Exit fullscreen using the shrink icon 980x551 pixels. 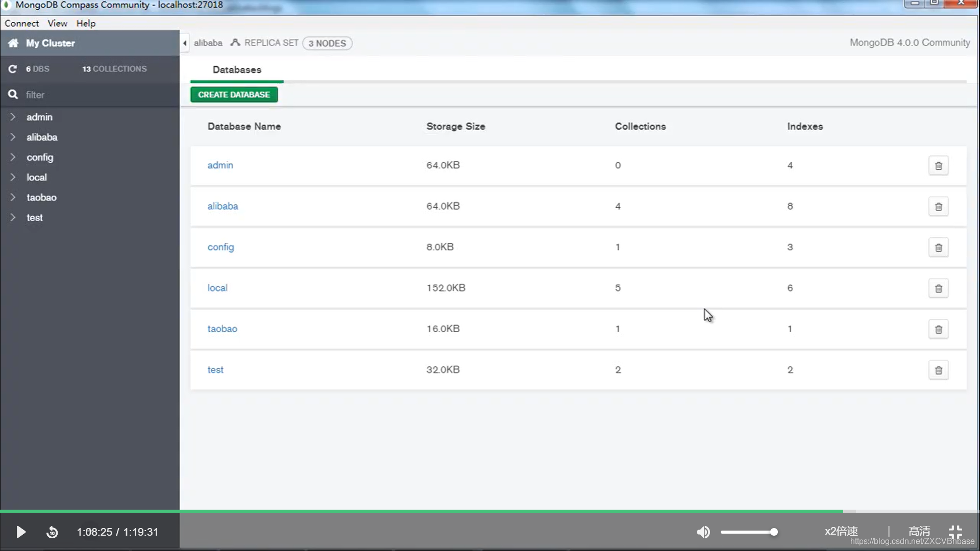[955, 532]
